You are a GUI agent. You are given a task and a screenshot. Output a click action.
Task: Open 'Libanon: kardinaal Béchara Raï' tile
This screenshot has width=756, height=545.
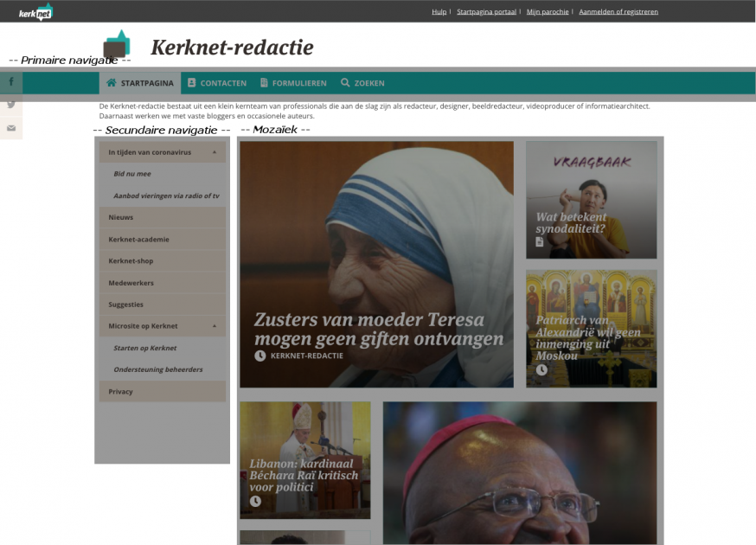(305, 460)
